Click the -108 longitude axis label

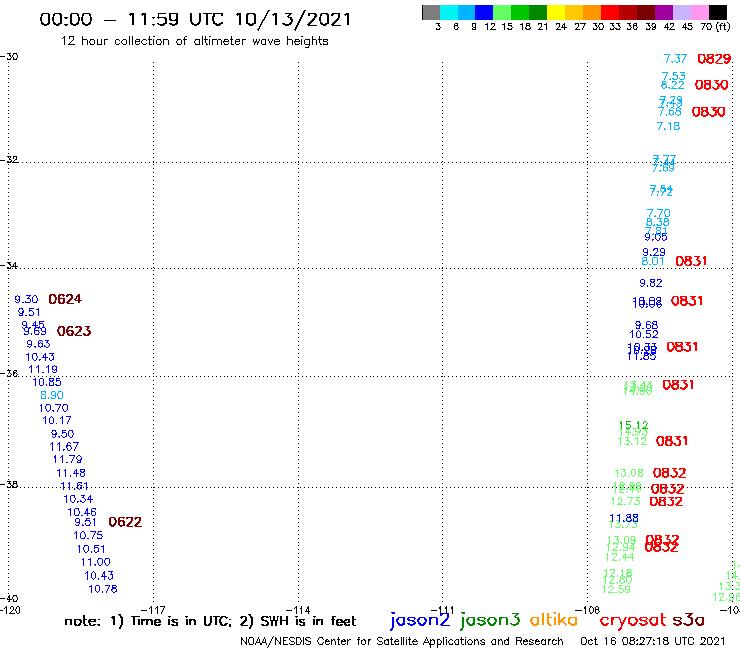click(x=588, y=610)
